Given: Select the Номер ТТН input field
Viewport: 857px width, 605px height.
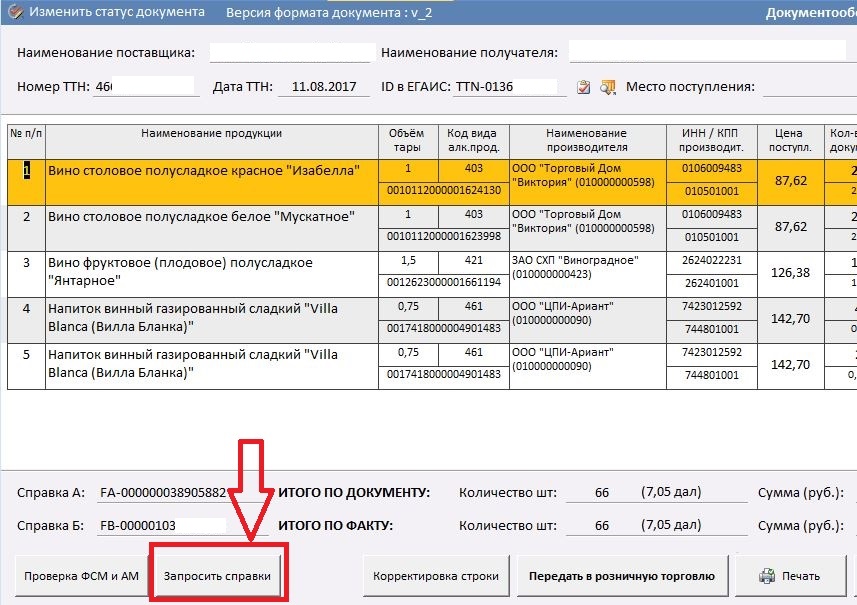Looking at the screenshot, I should (x=144, y=87).
